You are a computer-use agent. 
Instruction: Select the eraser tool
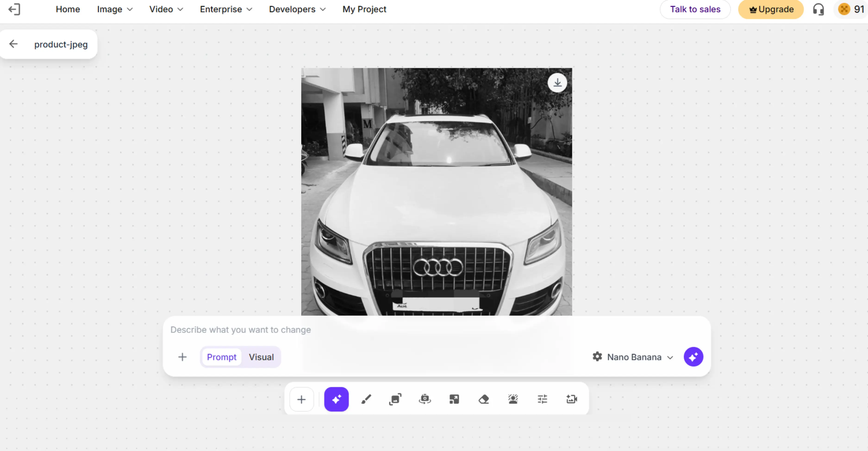(x=484, y=399)
